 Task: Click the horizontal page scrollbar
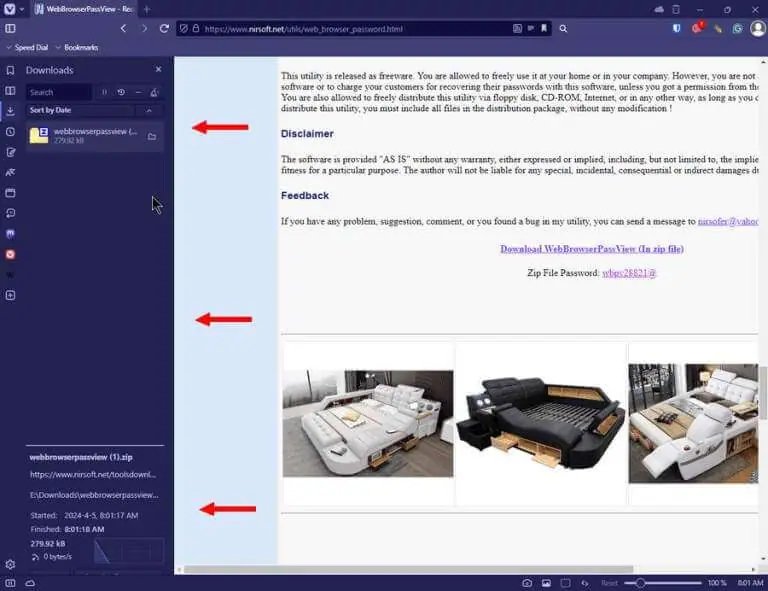(x=408, y=569)
